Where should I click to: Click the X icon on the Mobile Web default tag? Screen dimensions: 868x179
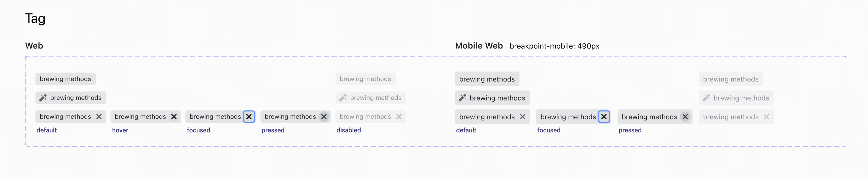click(523, 117)
